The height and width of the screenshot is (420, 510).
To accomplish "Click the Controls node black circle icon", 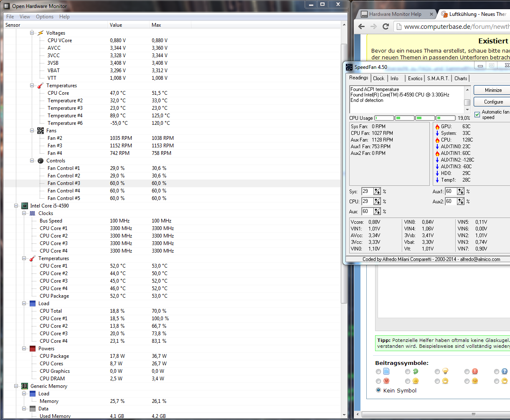I will tap(41, 161).
